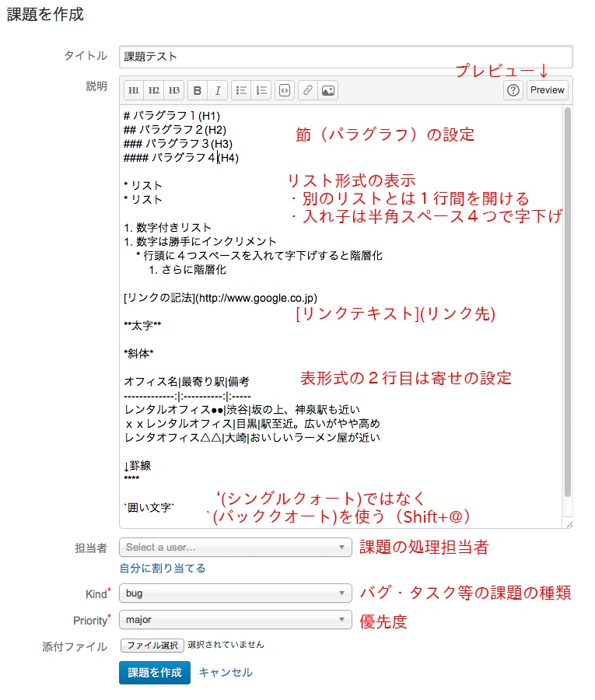Apply H2 heading from toolbar
Image resolution: width=595 pixels, height=700 pixels.
[153, 91]
